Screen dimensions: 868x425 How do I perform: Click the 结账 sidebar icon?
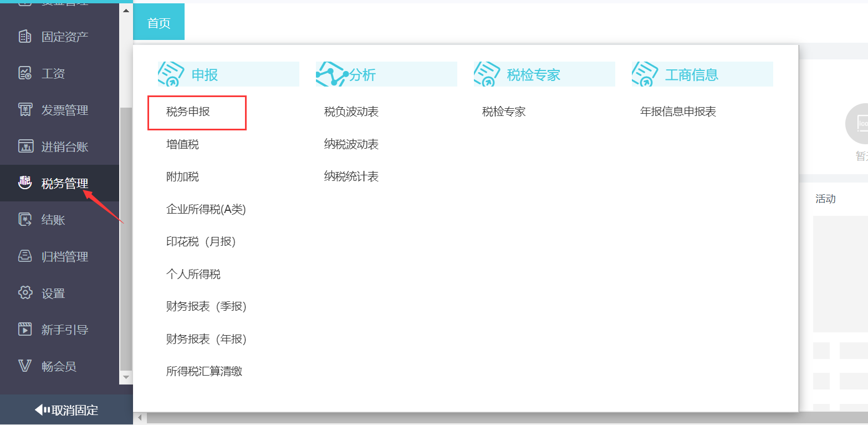coord(25,220)
